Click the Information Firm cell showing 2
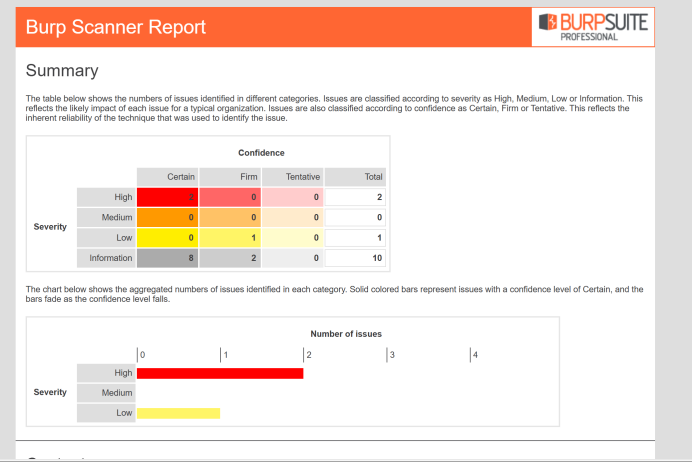The image size is (692, 462). click(230, 258)
